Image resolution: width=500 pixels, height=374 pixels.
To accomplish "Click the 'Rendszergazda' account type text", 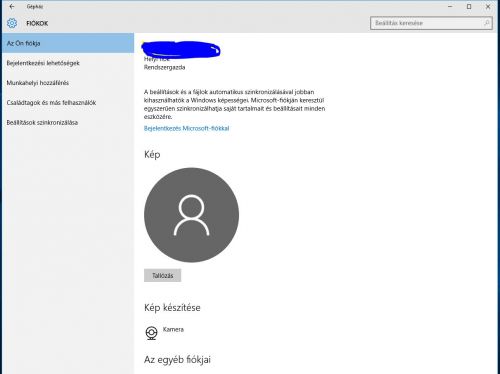I will click(x=164, y=67).
